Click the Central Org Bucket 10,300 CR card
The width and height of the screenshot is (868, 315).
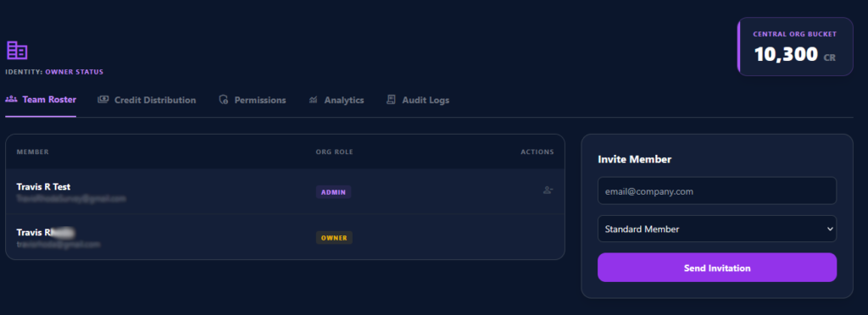tap(795, 47)
